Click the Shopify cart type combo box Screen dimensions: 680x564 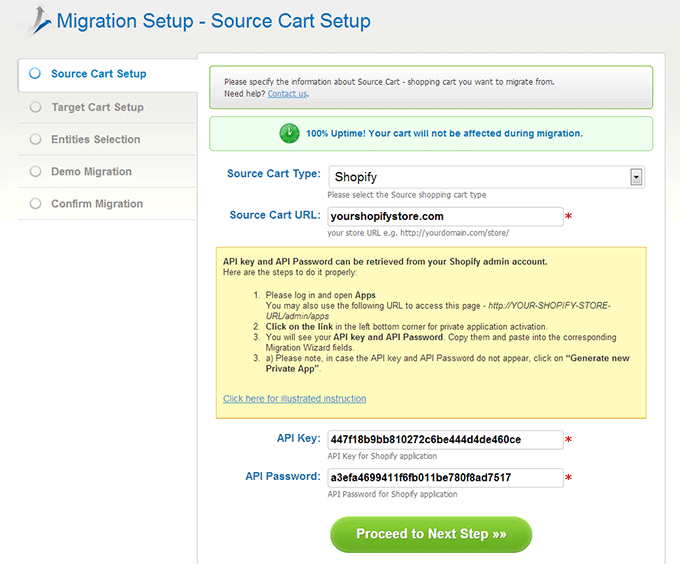[x=487, y=177]
